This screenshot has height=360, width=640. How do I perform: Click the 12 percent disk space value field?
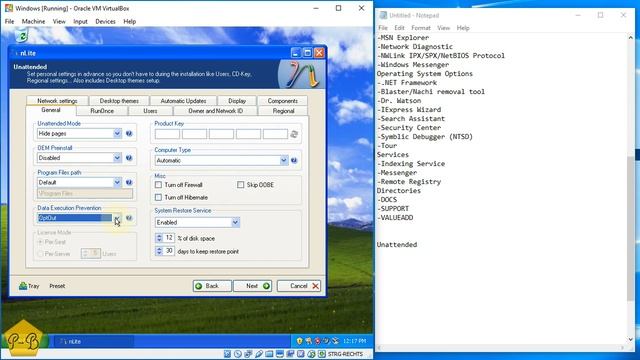point(169,238)
